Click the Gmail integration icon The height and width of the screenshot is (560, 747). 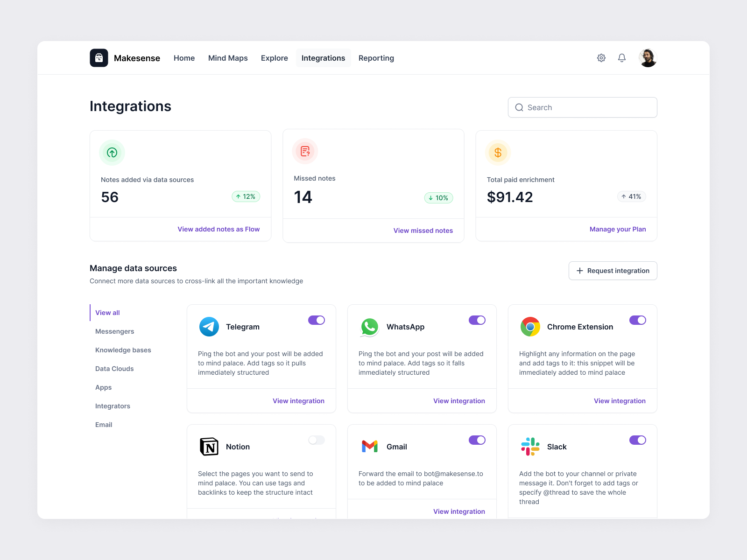click(x=369, y=447)
